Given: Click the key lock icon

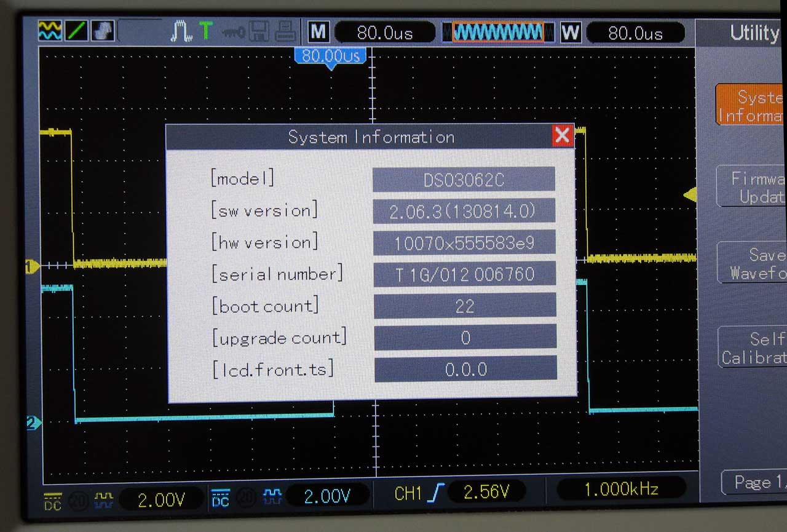Looking at the screenshot, I should tap(234, 31).
